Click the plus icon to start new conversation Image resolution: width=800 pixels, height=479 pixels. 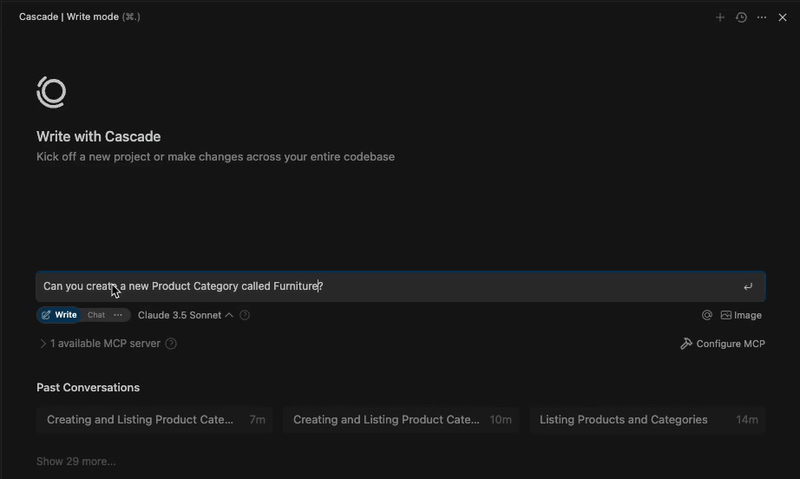coord(720,17)
